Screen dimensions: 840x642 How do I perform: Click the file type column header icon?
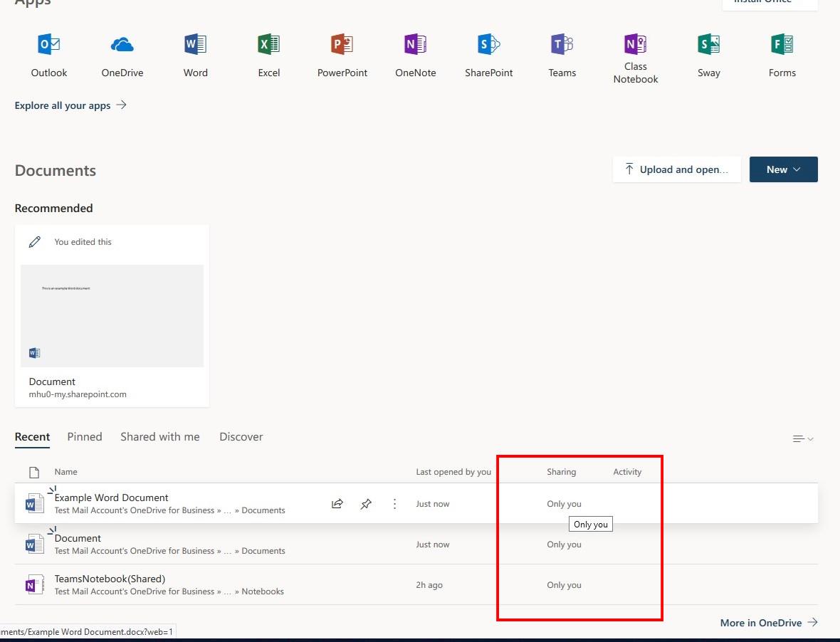(x=34, y=473)
